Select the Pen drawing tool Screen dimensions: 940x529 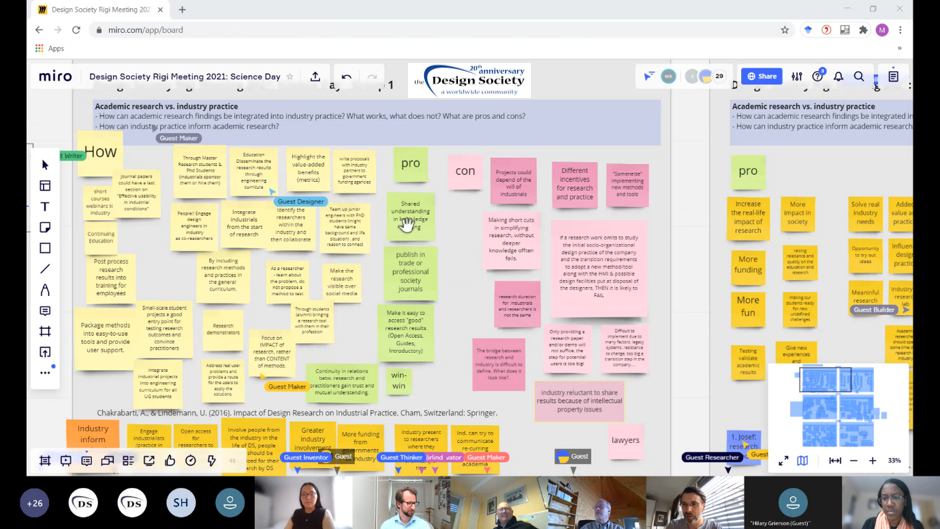pyautogui.click(x=45, y=290)
